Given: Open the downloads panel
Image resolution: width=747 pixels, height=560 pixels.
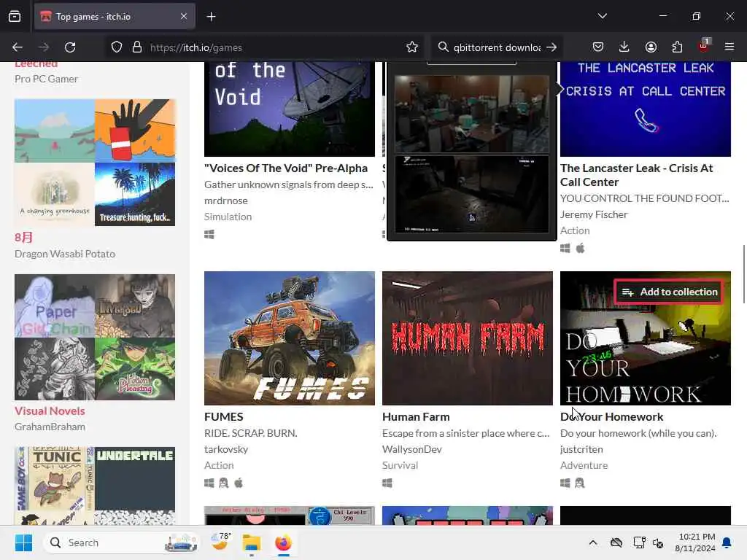Looking at the screenshot, I should pos(624,47).
